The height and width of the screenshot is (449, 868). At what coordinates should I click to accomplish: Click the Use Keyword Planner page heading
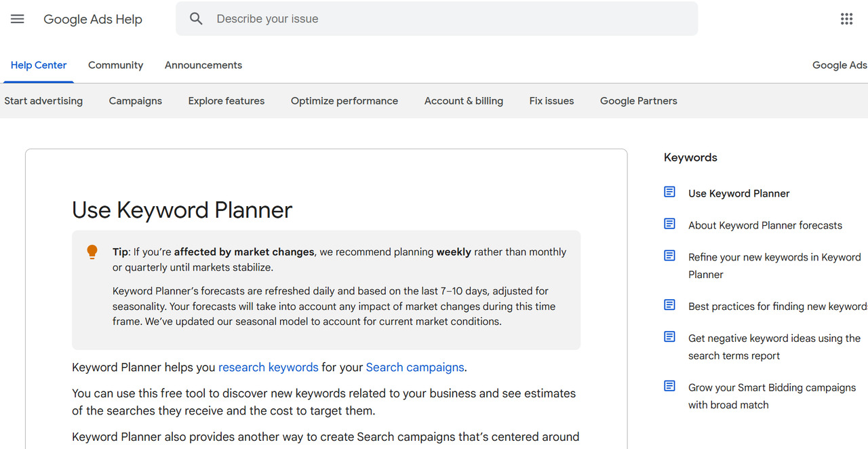(x=182, y=210)
